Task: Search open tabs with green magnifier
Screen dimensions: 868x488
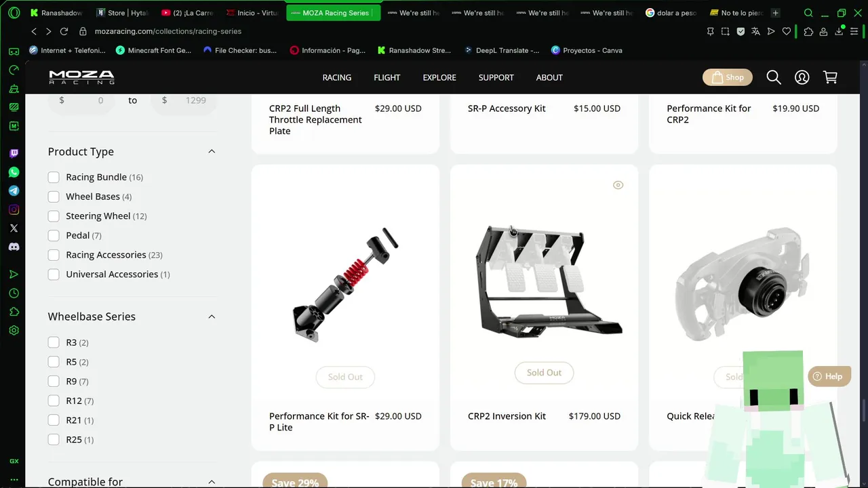Action: (808, 13)
